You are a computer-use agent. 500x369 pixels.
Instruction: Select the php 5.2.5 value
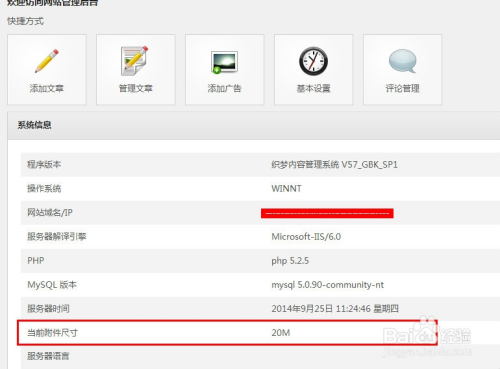point(290,261)
